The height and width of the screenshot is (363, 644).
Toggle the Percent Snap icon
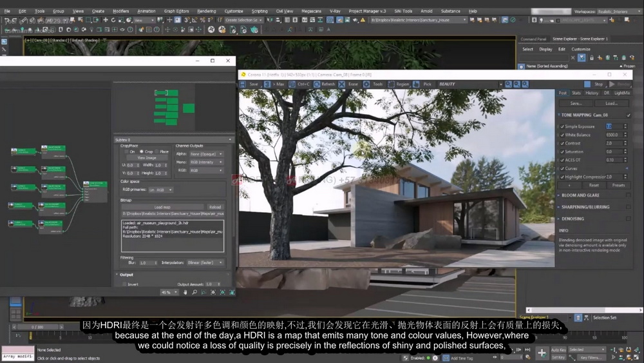click(x=202, y=20)
